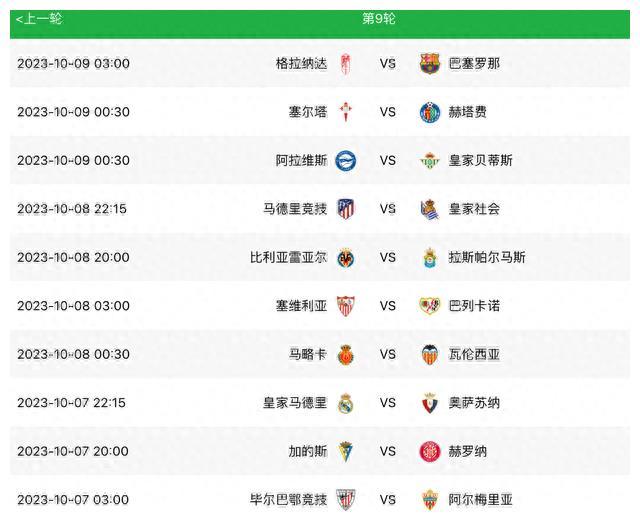Click the Valencia bat crest

[x=430, y=354]
